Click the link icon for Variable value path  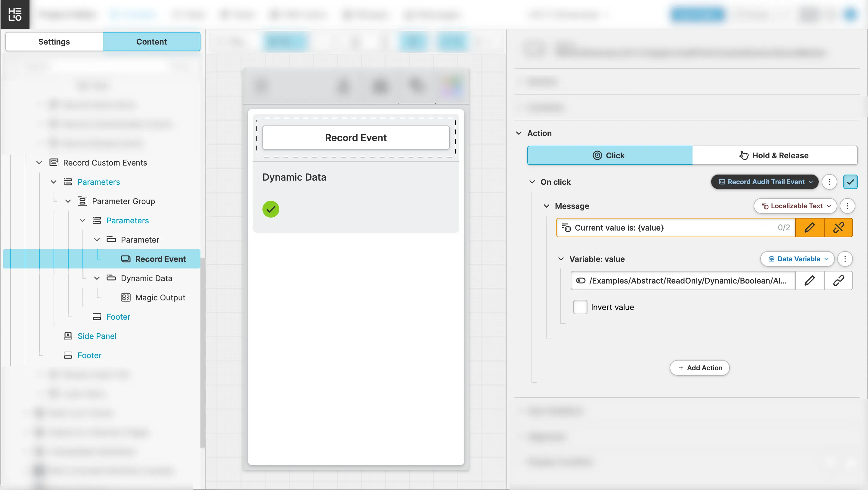click(x=838, y=281)
